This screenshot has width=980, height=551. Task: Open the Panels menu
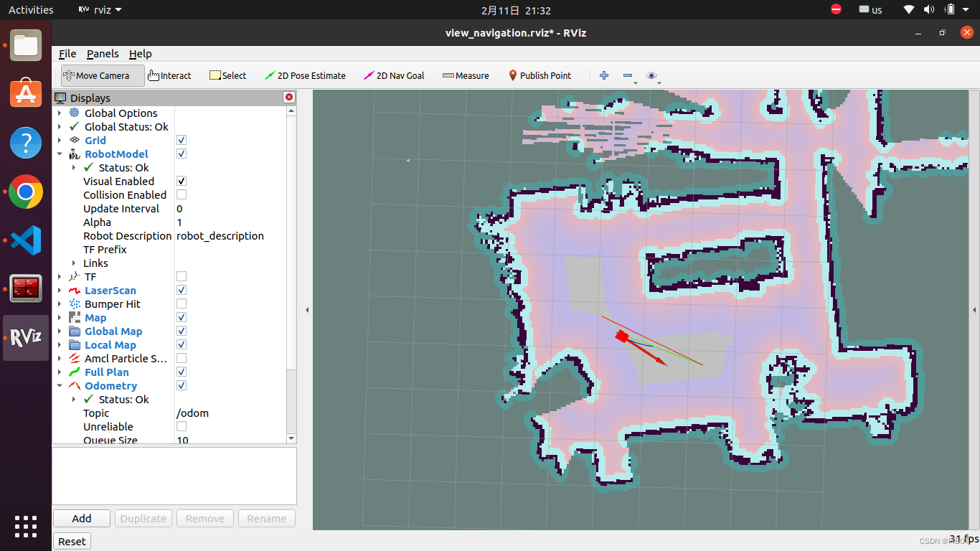pyautogui.click(x=103, y=54)
